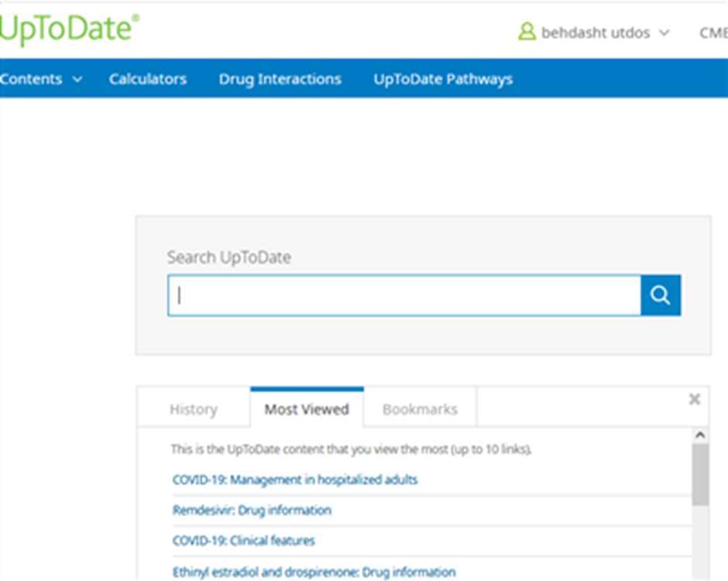Viewport: 728px width, 581px height.
Task: Click the UpToDate logo
Action: 70,29
